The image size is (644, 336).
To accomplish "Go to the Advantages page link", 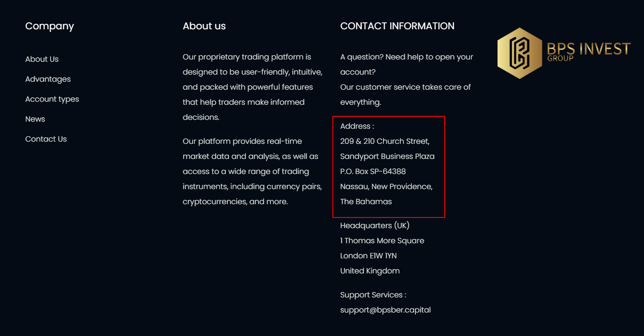I will pyautogui.click(x=48, y=79).
